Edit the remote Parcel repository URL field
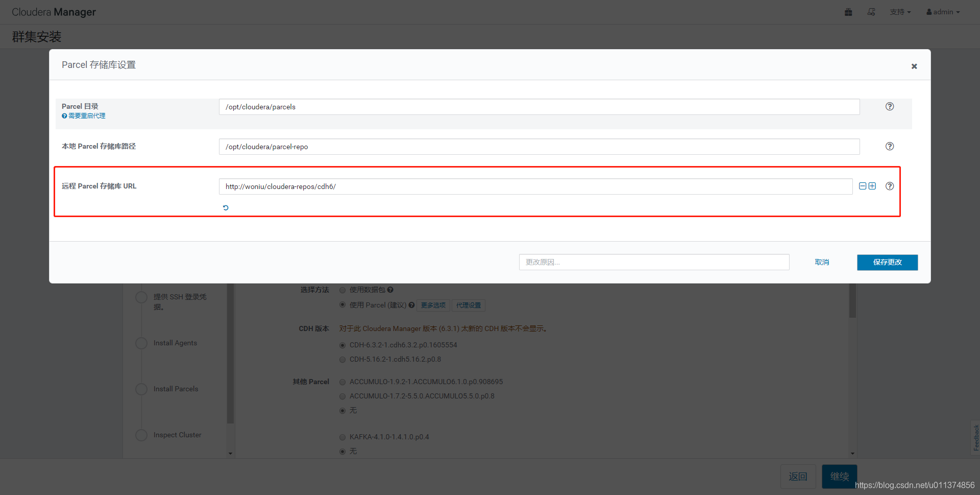Image resolution: width=980 pixels, height=495 pixels. 535,186
